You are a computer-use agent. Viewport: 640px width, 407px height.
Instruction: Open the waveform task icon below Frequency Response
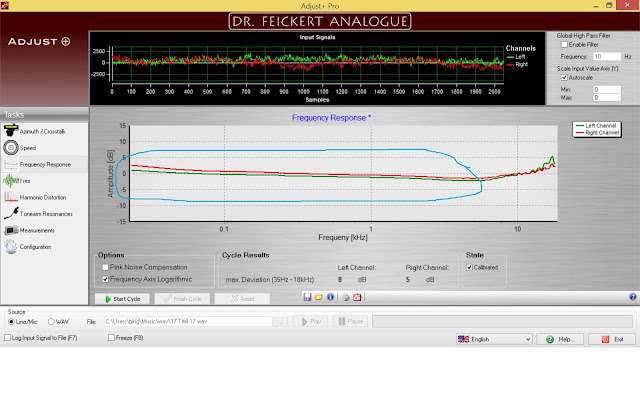coord(11,181)
